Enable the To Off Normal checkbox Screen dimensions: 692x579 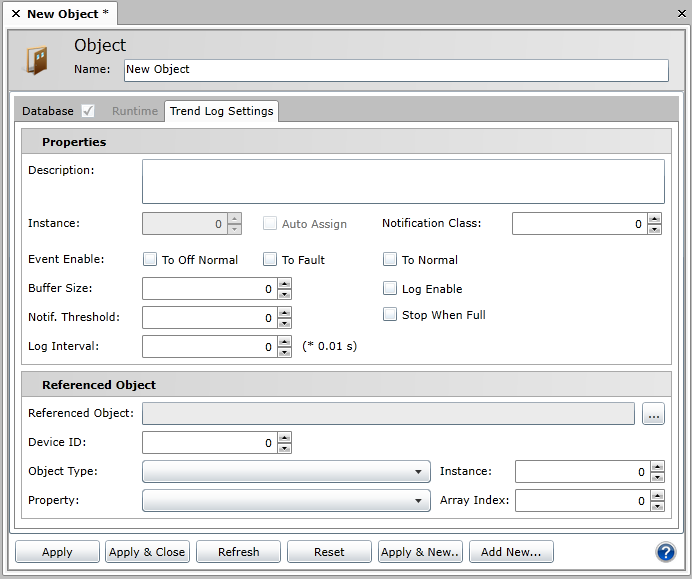pyautogui.click(x=150, y=260)
